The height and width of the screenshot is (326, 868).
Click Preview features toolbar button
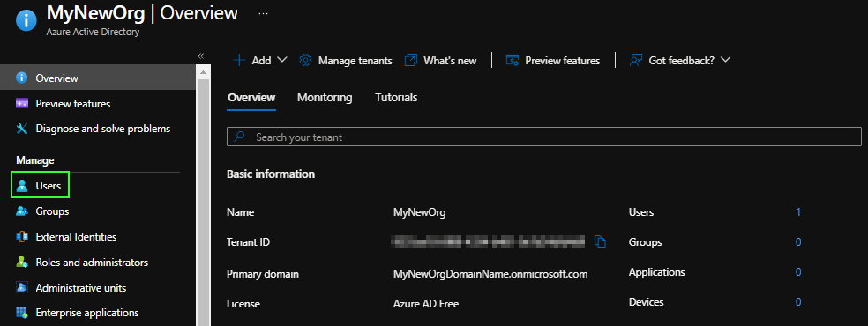point(553,60)
